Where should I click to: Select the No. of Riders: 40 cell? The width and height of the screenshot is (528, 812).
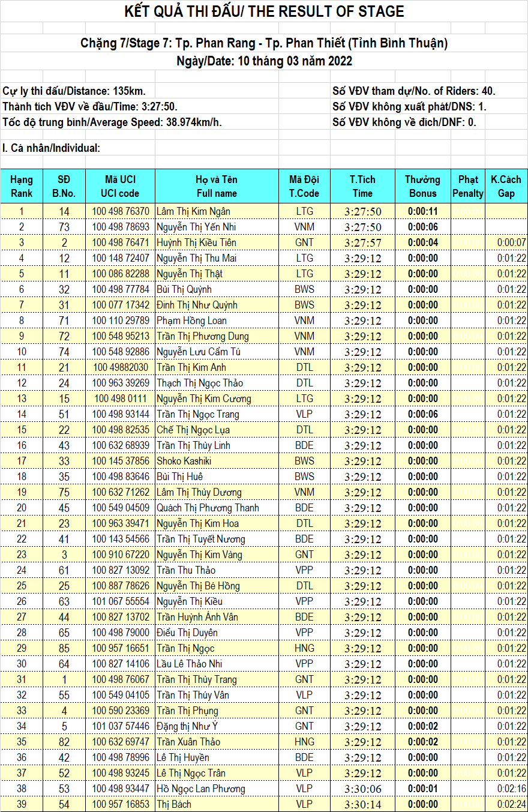point(413,91)
